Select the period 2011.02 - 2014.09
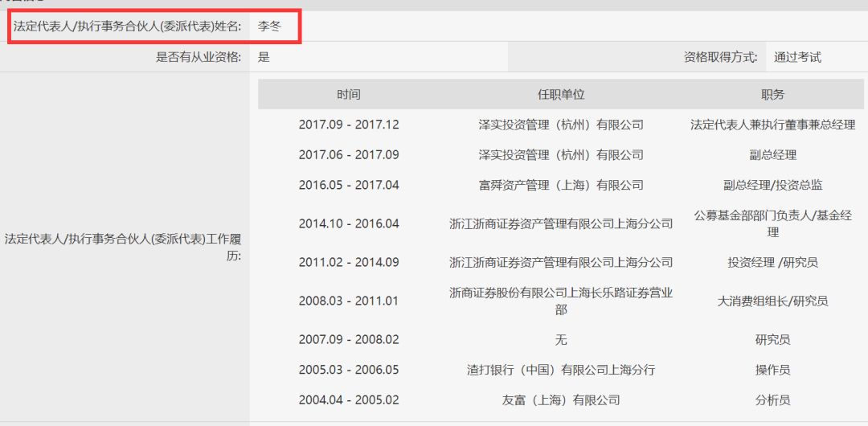Image resolution: width=868 pixels, height=426 pixels. point(349,261)
